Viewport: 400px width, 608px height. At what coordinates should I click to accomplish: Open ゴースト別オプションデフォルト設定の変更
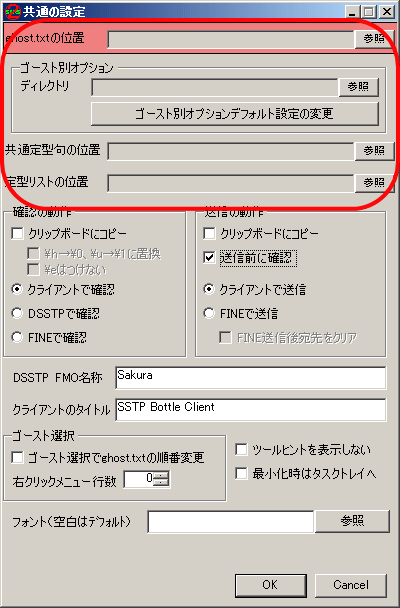tap(234, 114)
